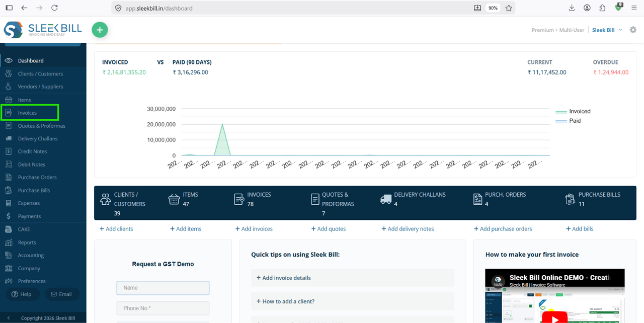Expand How to add a client tip
The width and height of the screenshot is (644, 323).
(352, 301)
